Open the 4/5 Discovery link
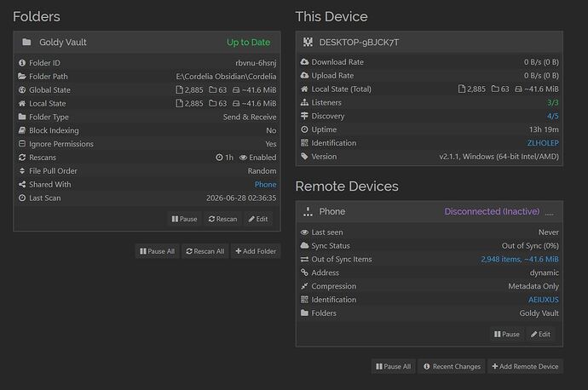The image size is (588, 390). point(553,116)
